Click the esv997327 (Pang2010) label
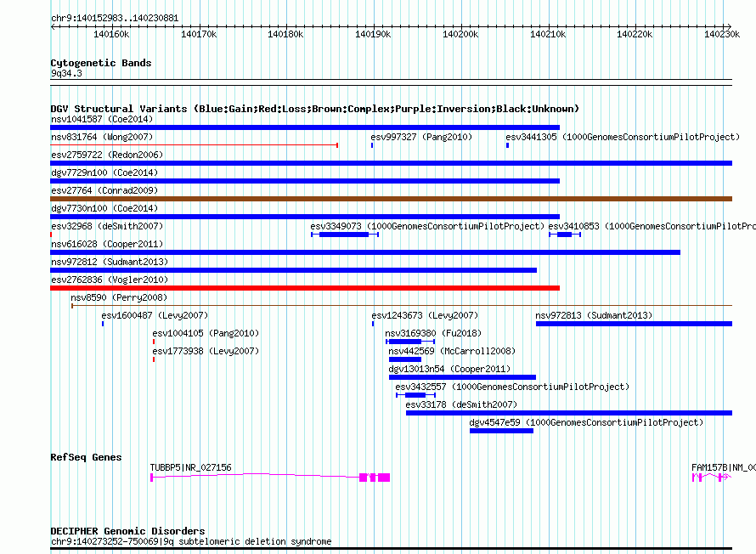Screen dimensions: 756x554 click(x=421, y=137)
